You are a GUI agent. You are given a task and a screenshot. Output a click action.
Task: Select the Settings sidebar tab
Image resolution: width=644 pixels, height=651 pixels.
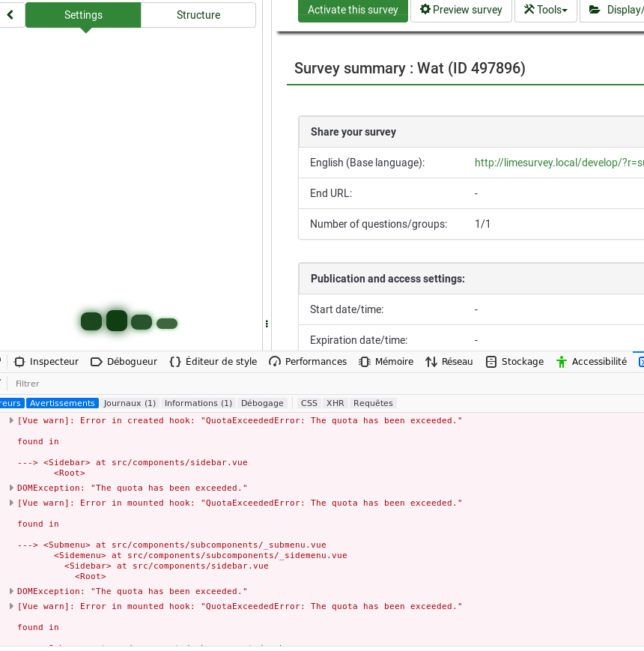83,15
